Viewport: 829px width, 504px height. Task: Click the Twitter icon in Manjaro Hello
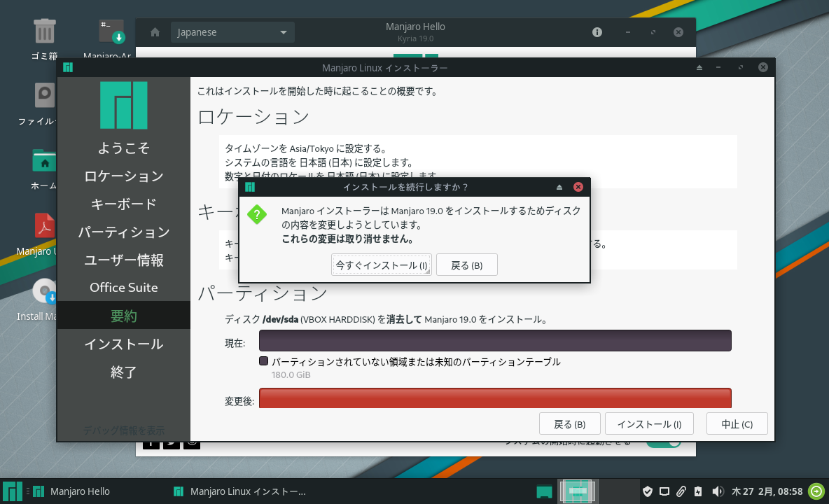click(x=172, y=444)
